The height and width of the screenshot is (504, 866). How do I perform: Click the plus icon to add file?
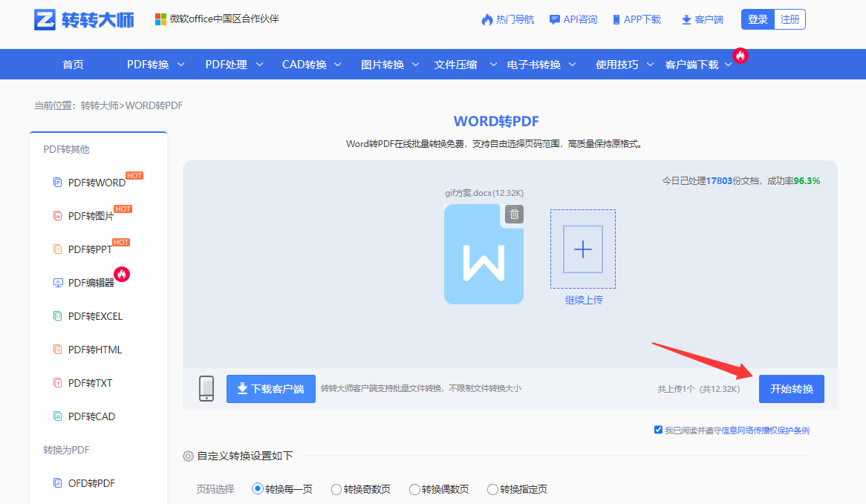click(583, 249)
